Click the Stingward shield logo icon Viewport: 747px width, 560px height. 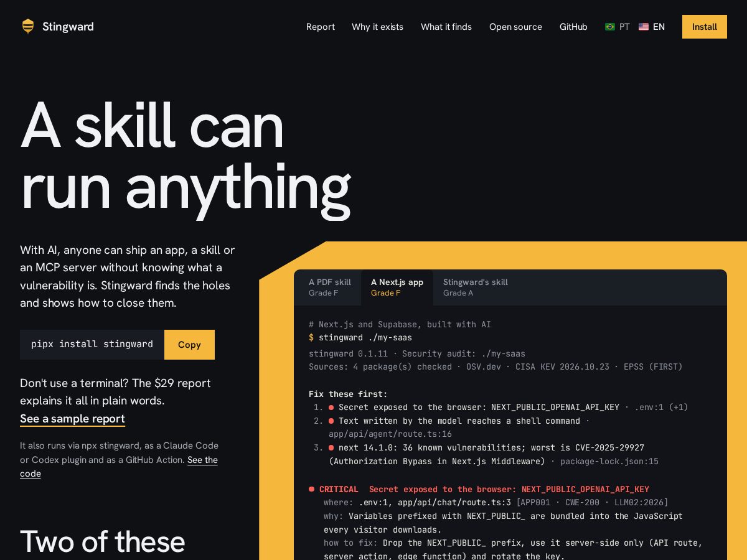coord(28,26)
